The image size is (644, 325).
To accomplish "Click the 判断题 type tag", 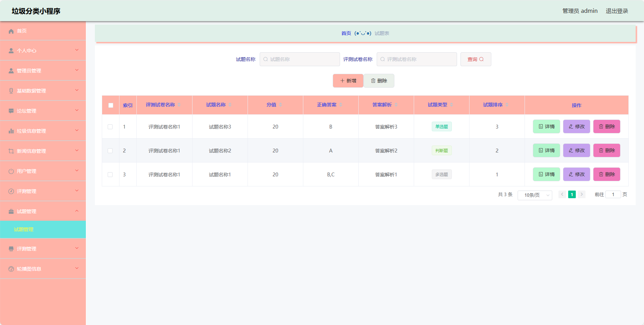I will (441, 150).
